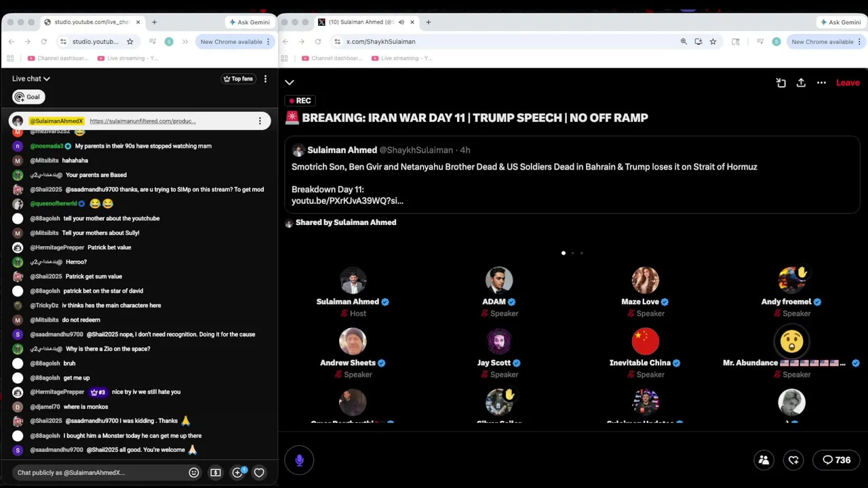This screenshot has height=488, width=868.
Task: Open Maze Love speaker avatar
Action: (645, 280)
